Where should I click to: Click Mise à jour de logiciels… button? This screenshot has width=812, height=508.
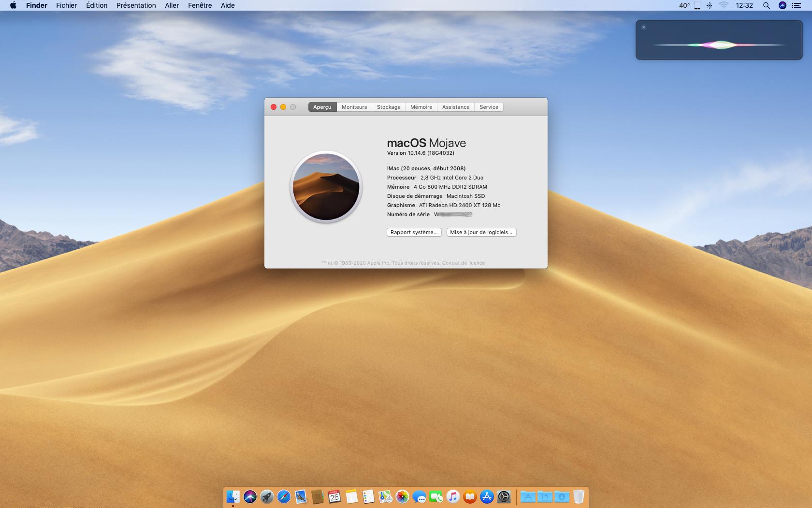(481, 232)
